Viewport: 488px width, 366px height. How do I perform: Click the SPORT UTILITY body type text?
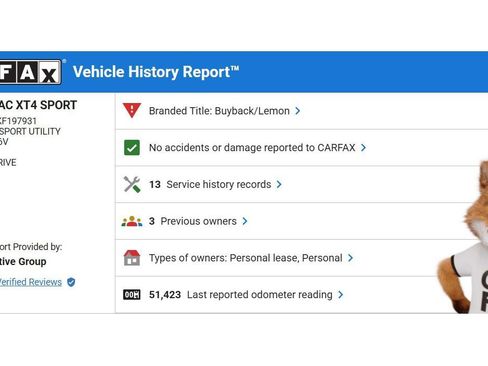pos(30,132)
